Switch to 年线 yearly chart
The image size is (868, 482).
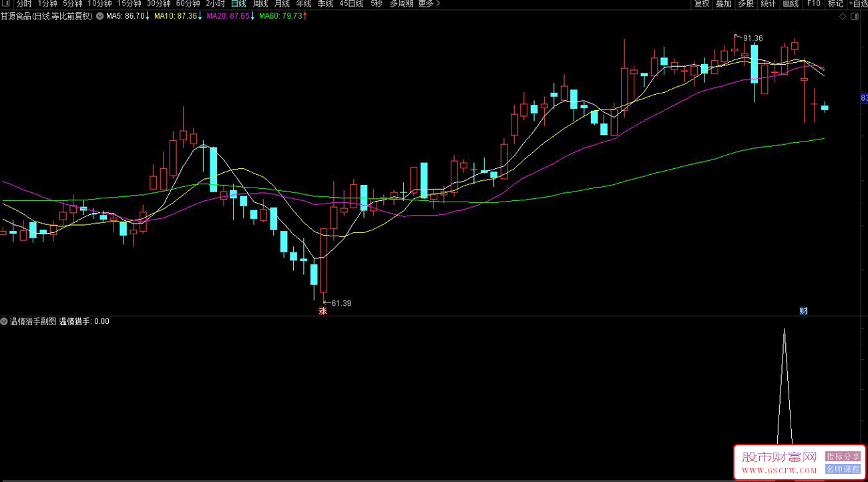[x=304, y=4]
